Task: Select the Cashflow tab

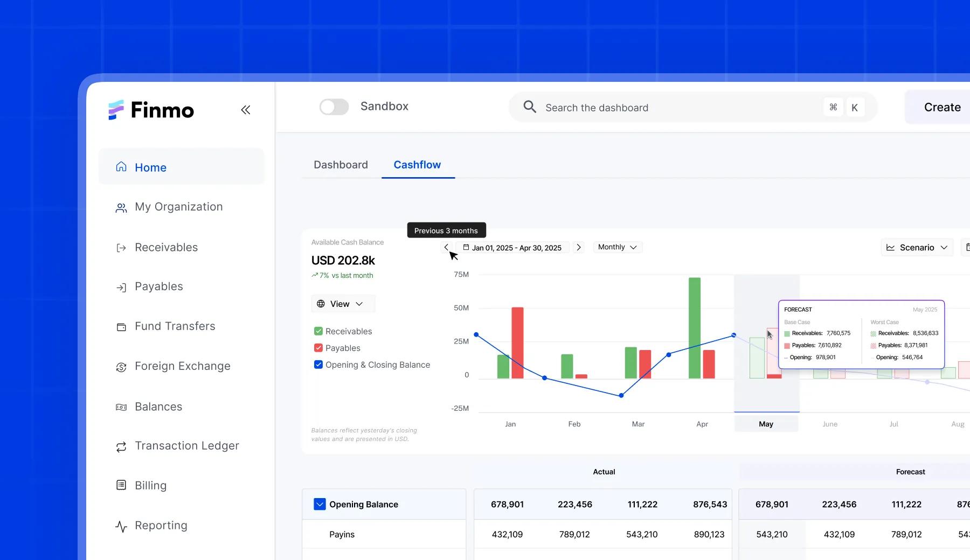Action: pos(417,165)
